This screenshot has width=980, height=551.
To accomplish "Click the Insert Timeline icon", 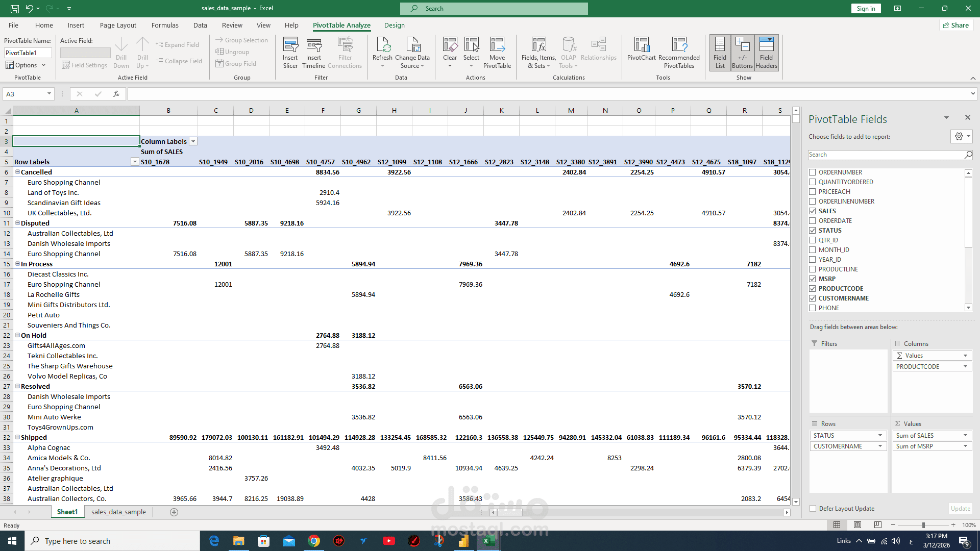I will click(313, 52).
